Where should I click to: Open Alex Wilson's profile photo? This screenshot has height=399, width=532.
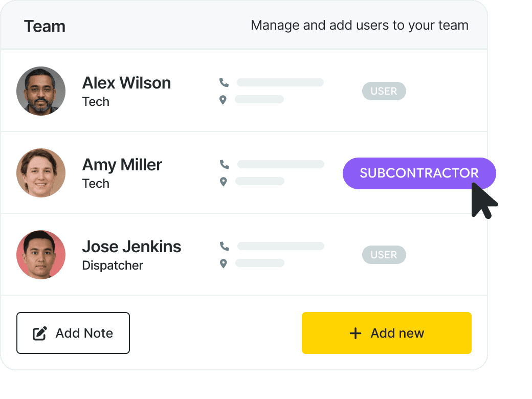[41, 91]
